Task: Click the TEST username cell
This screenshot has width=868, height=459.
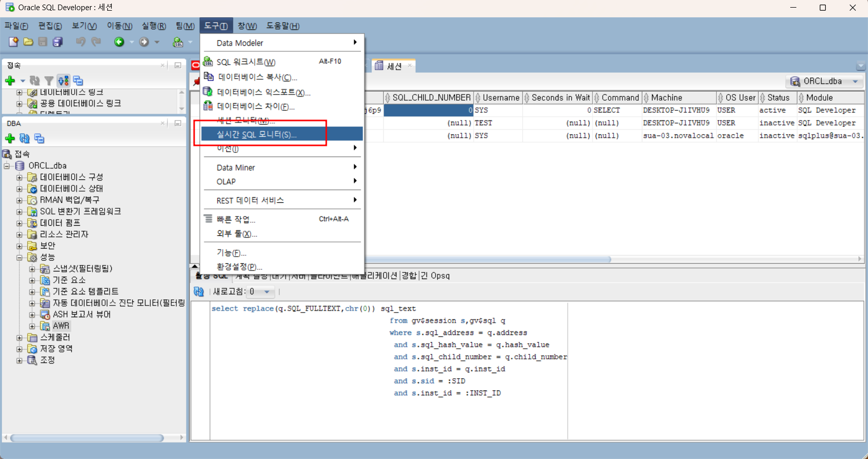Action: pos(498,123)
